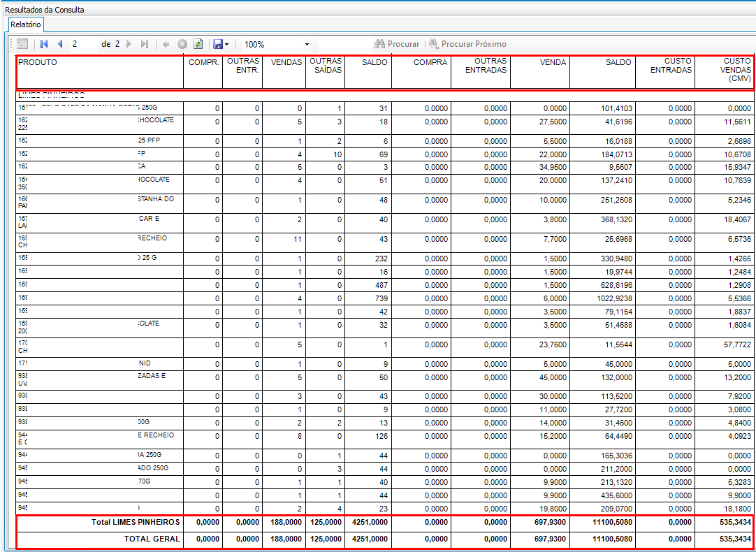
Task: Click the current page number field
Action: [84, 44]
